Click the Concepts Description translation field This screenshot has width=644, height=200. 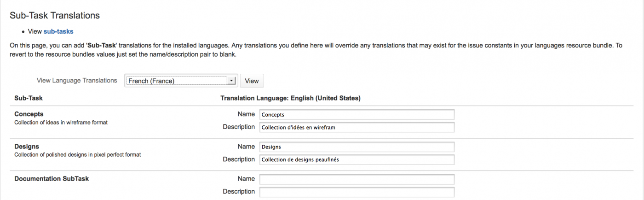coord(356,127)
